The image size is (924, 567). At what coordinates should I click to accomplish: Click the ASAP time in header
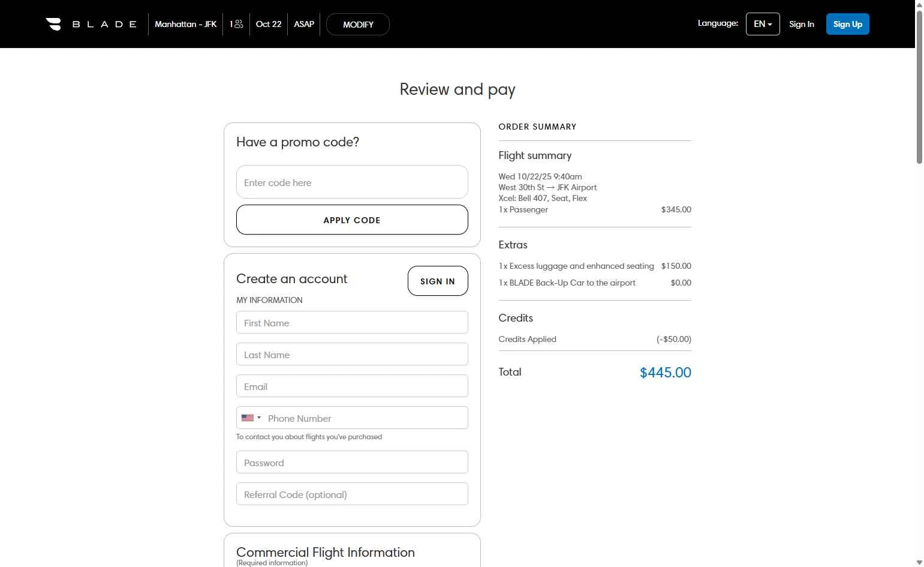(304, 24)
